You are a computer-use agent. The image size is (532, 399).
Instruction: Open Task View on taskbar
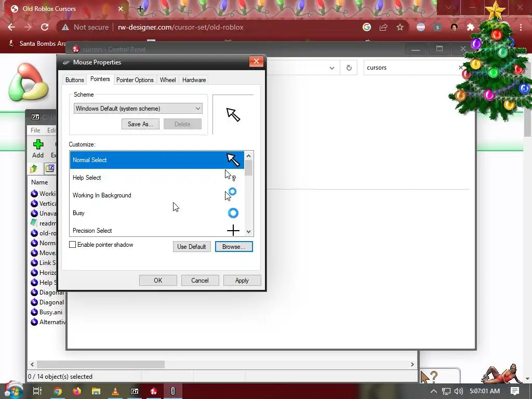[x=37, y=391]
